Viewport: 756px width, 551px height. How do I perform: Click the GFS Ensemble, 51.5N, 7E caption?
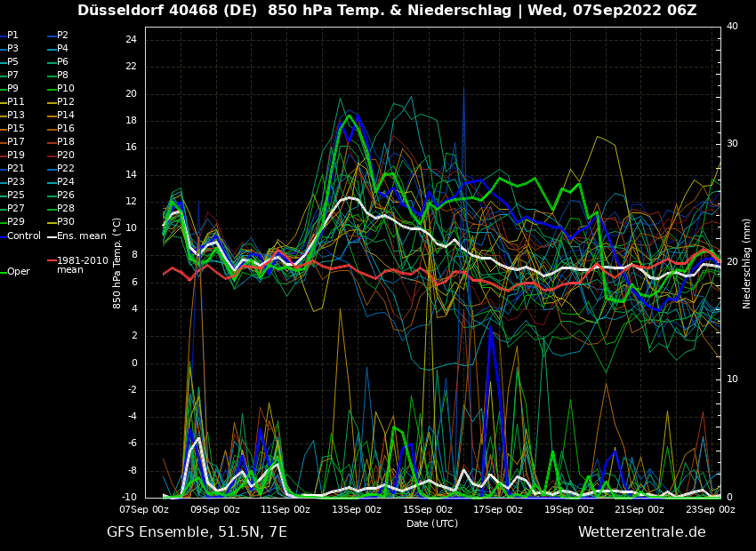tap(197, 532)
